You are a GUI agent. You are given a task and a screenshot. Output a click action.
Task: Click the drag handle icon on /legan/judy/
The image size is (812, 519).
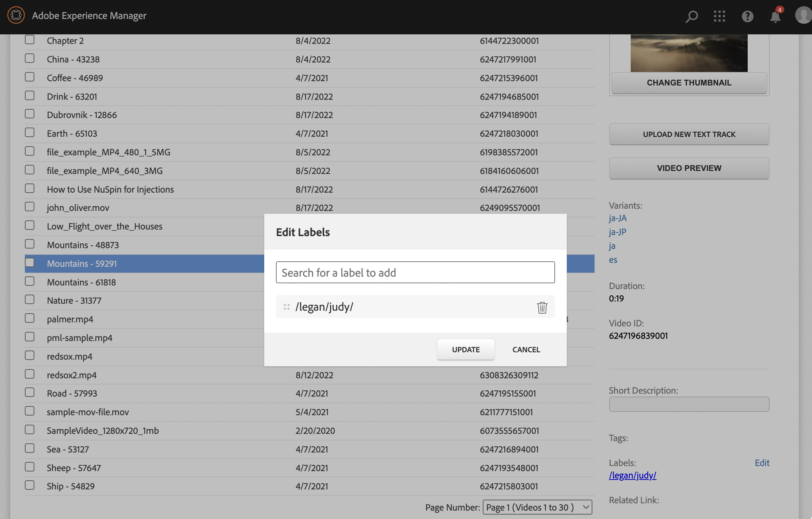pos(287,306)
